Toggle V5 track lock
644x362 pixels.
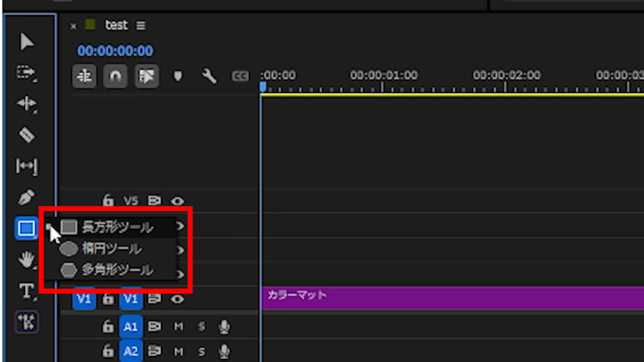tap(108, 200)
